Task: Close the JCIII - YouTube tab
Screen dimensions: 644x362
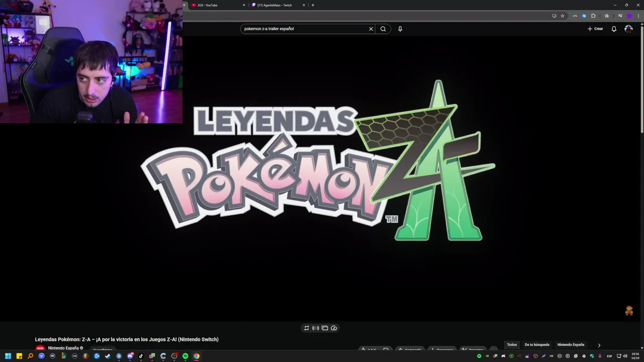Action: pos(244,5)
